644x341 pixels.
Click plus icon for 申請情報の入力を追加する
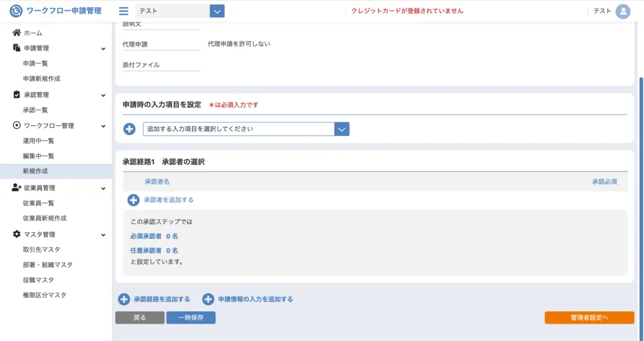[x=208, y=299]
